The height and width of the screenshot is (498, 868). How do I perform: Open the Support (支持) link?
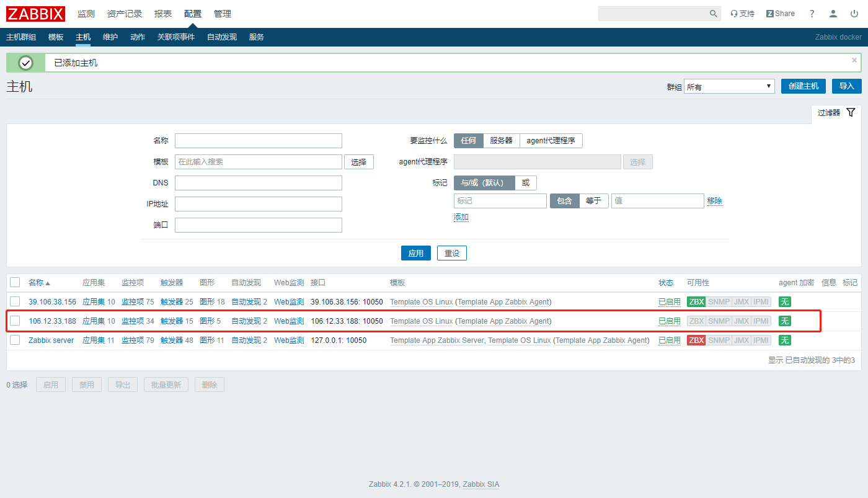(x=742, y=14)
